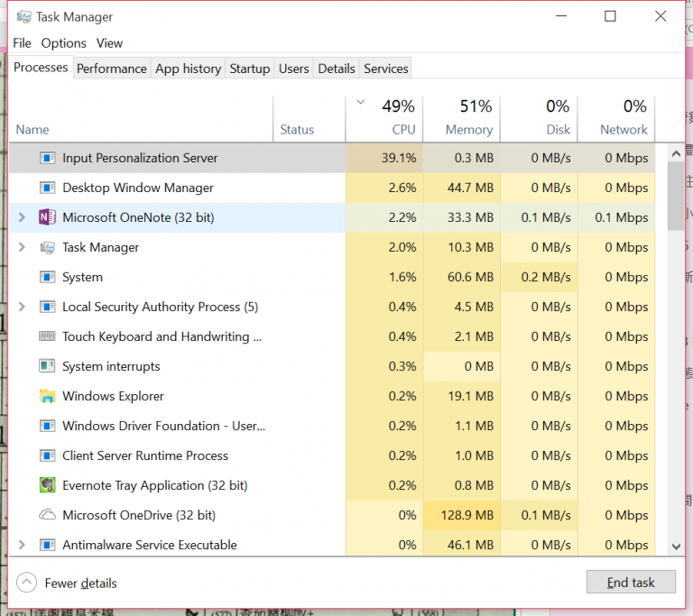Click the 128.9 MB memory value cell
This screenshot has height=616, width=693.
[461, 515]
